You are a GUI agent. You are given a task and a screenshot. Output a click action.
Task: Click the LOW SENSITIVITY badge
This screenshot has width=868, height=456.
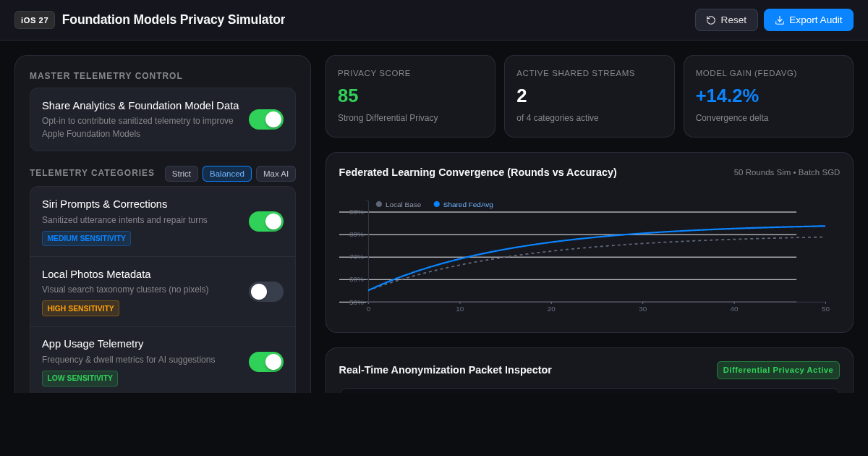click(x=80, y=379)
